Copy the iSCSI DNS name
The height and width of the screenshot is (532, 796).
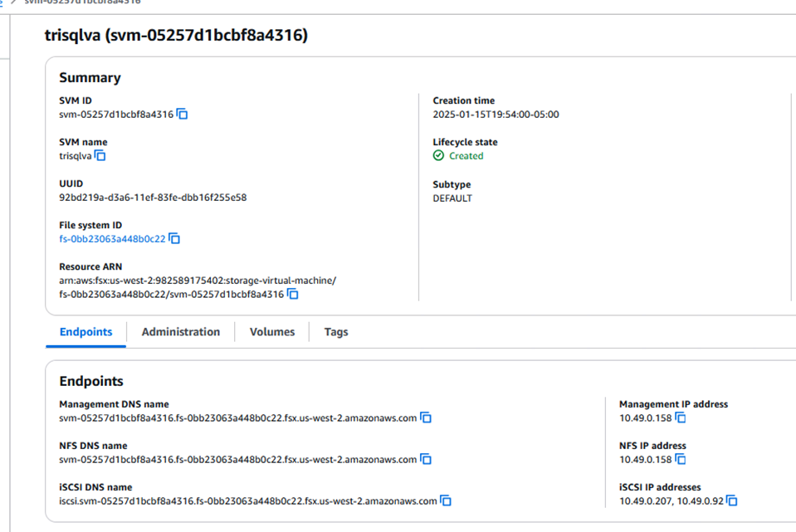446,501
